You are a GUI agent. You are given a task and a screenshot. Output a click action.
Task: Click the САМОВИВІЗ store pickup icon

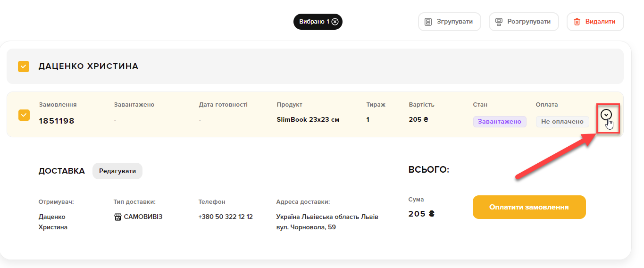coord(118,217)
